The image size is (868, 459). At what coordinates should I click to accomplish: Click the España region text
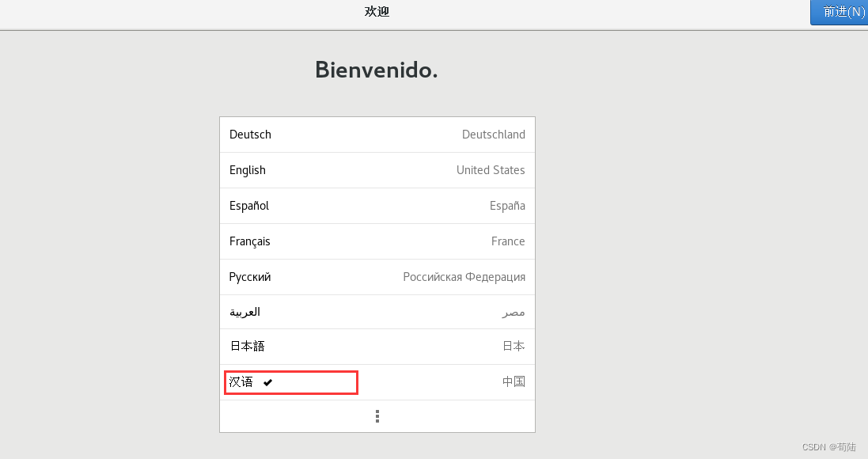click(x=507, y=206)
